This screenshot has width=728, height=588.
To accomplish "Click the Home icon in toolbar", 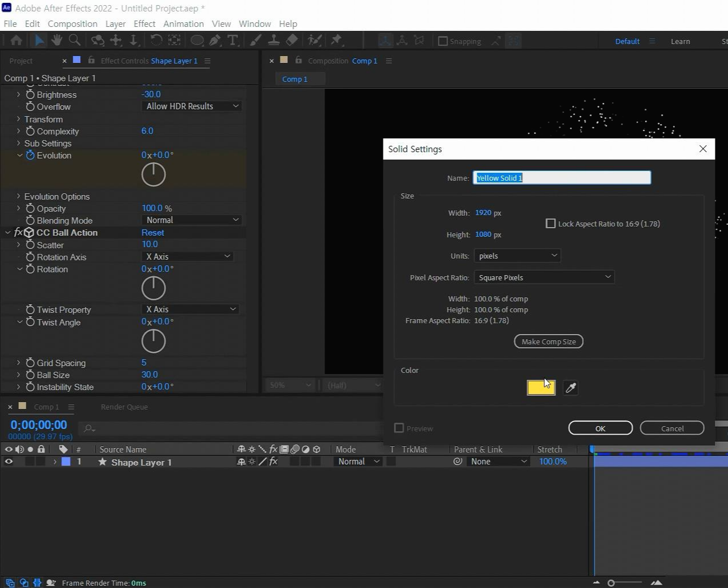I will point(16,40).
